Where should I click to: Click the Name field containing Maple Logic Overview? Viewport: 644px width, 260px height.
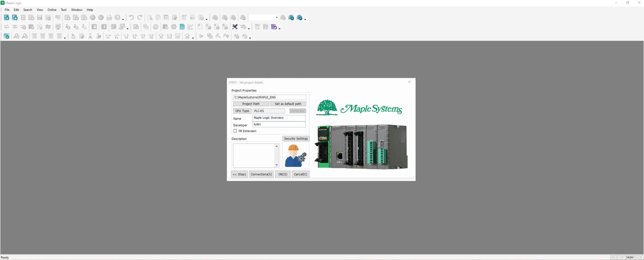(279, 118)
